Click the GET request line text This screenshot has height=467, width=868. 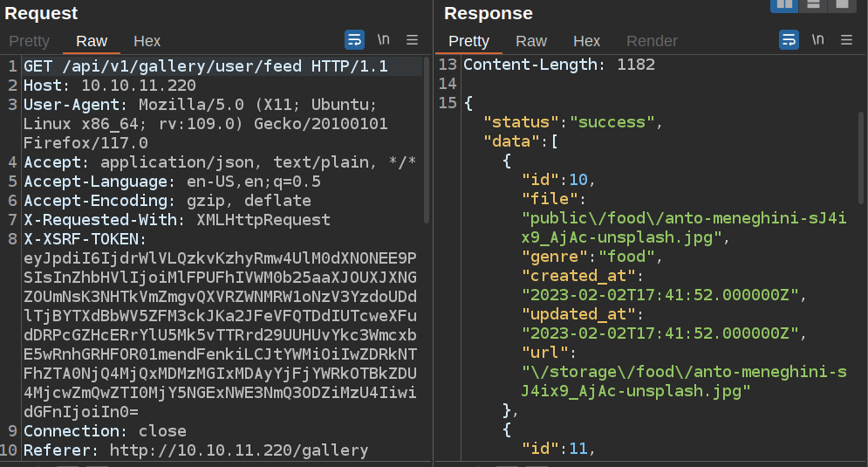[x=205, y=67]
